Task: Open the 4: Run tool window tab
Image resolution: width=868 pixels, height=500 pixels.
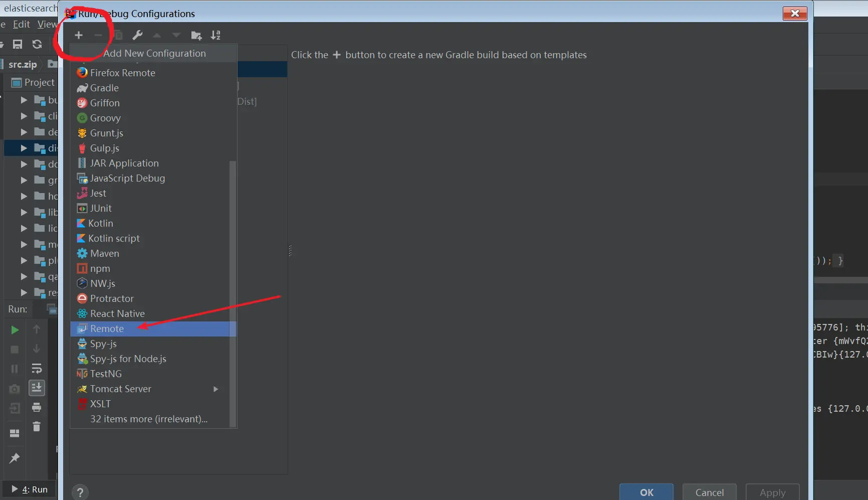Action: point(30,489)
